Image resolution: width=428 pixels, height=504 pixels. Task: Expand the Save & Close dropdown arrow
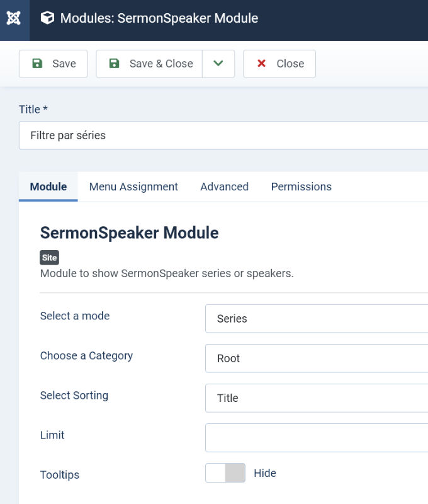pos(218,64)
